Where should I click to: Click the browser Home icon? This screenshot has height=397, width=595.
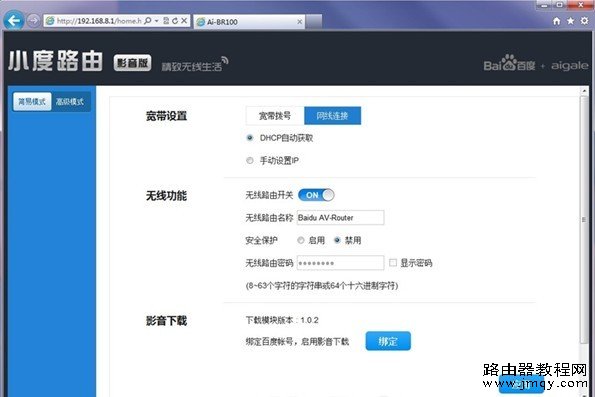pyautogui.click(x=556, y=21)
